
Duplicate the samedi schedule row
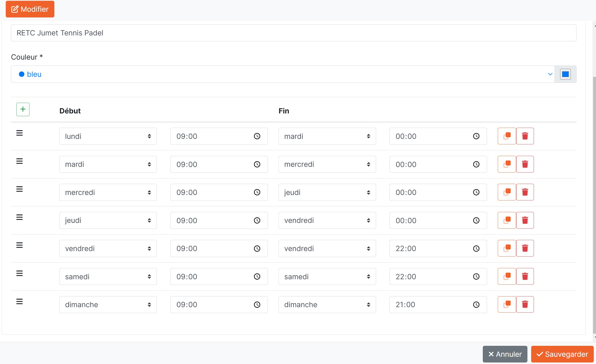point(507,276)
